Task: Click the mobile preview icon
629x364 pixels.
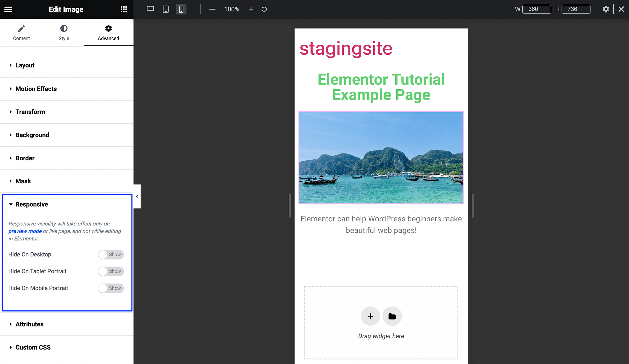Action: [x=181, y=9]
